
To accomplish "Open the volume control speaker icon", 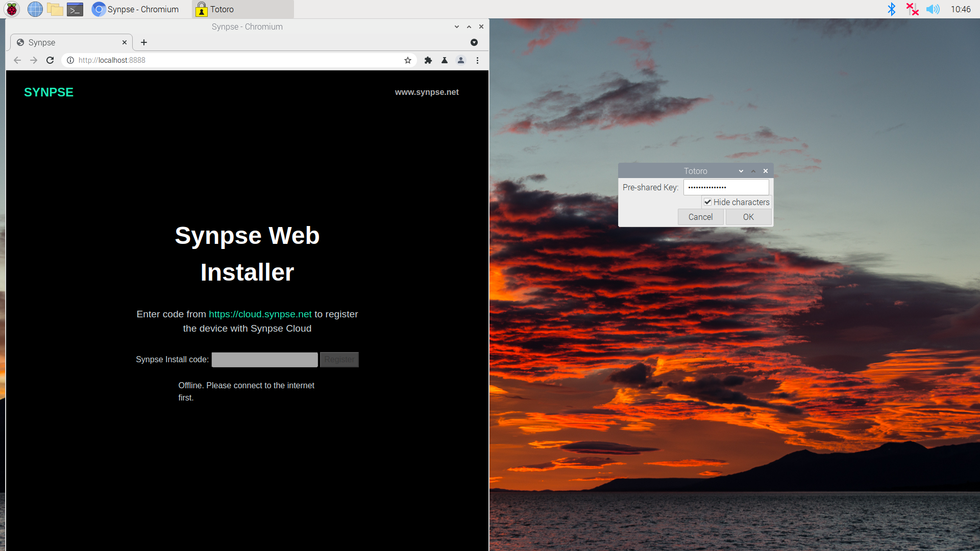I will tap(933, 9).
